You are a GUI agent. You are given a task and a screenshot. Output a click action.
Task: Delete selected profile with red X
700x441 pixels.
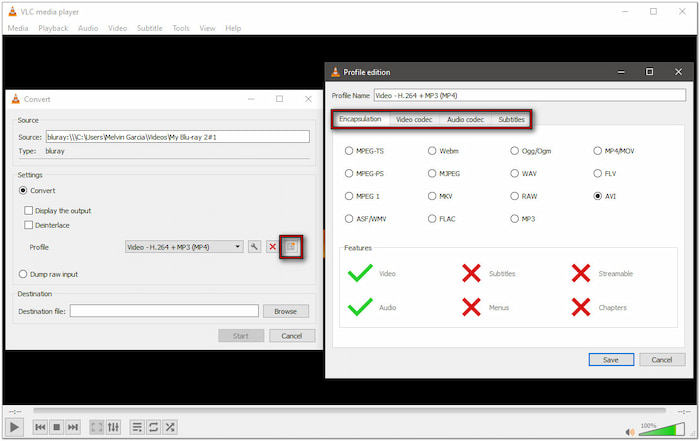coord(272,247)
